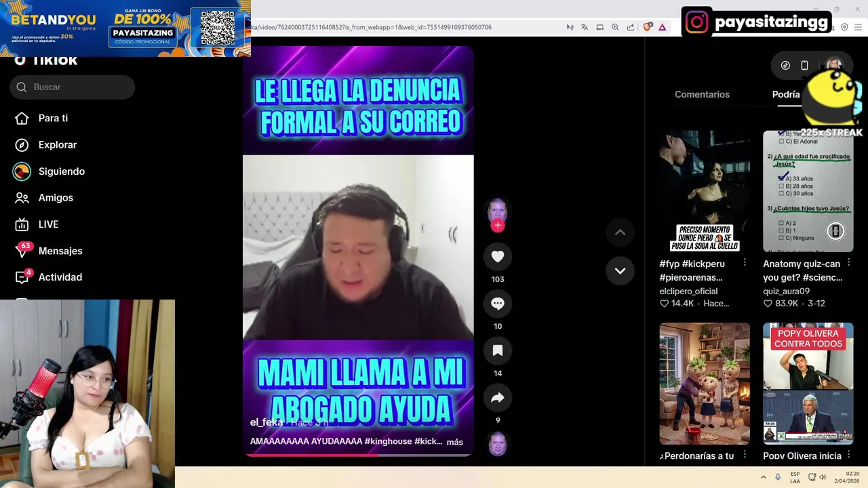The height and width of the screenshot is (488, 868).
Task: Open the Piero soga al cuello video thumbnail
Action: [705, 191]
